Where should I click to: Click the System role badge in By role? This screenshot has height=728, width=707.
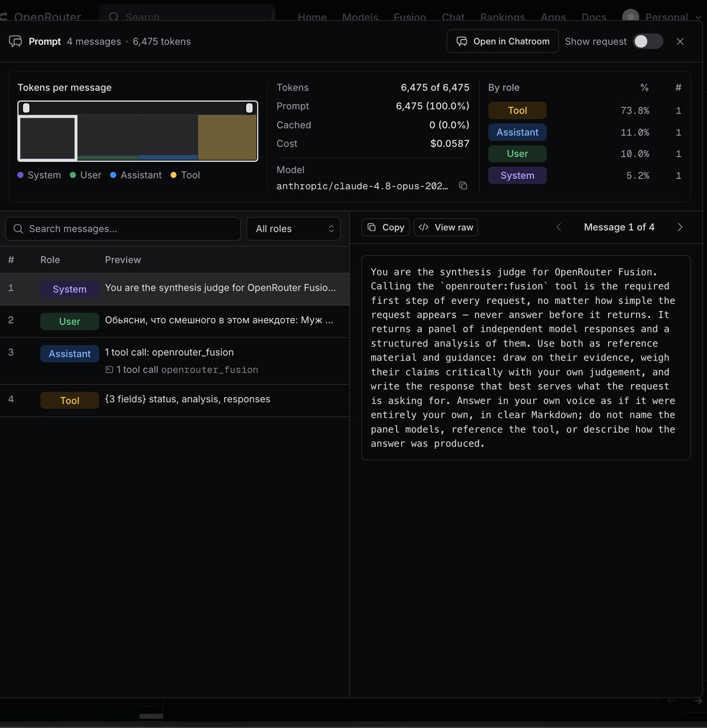point(517,175)
